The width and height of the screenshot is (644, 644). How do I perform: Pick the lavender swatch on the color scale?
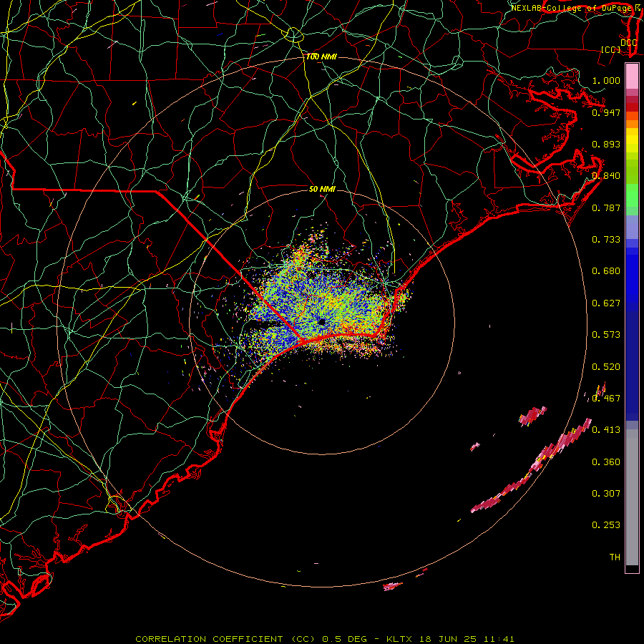pos(632,227)
